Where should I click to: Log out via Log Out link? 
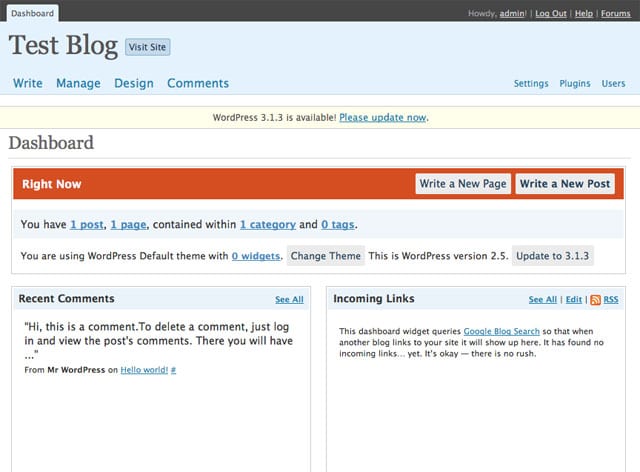551,13
